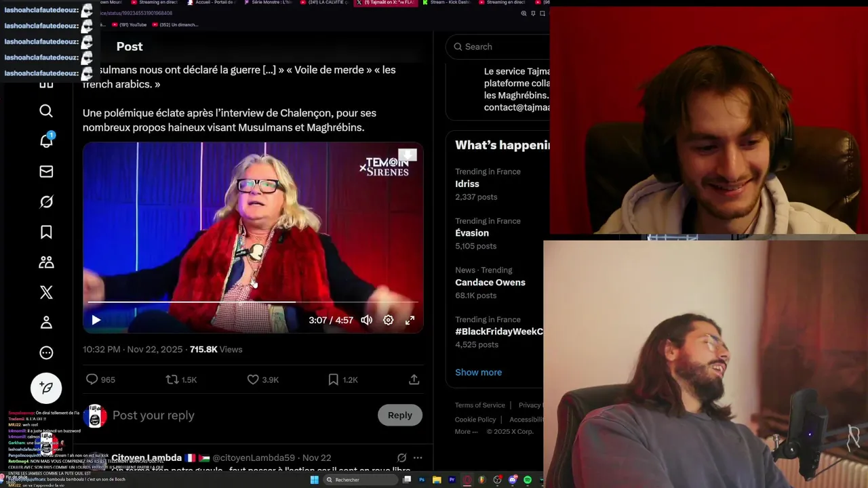Open Grok from the sidebar

(46, 201)
